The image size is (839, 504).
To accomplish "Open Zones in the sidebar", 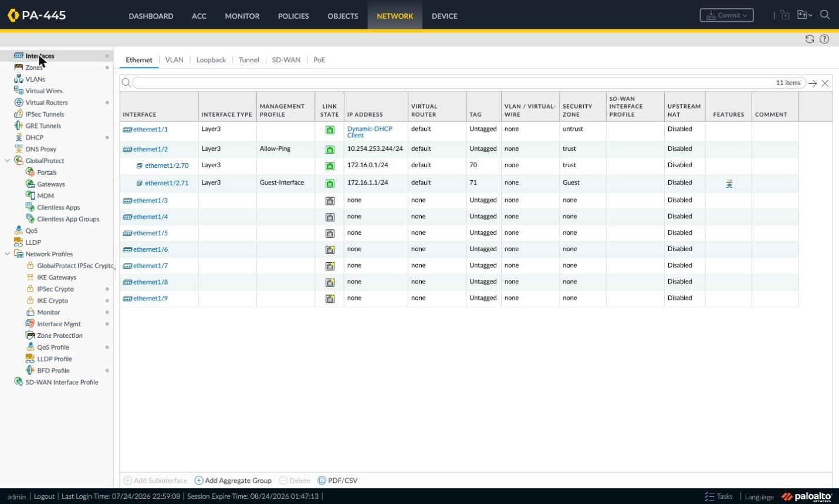I will click(34, 67).
